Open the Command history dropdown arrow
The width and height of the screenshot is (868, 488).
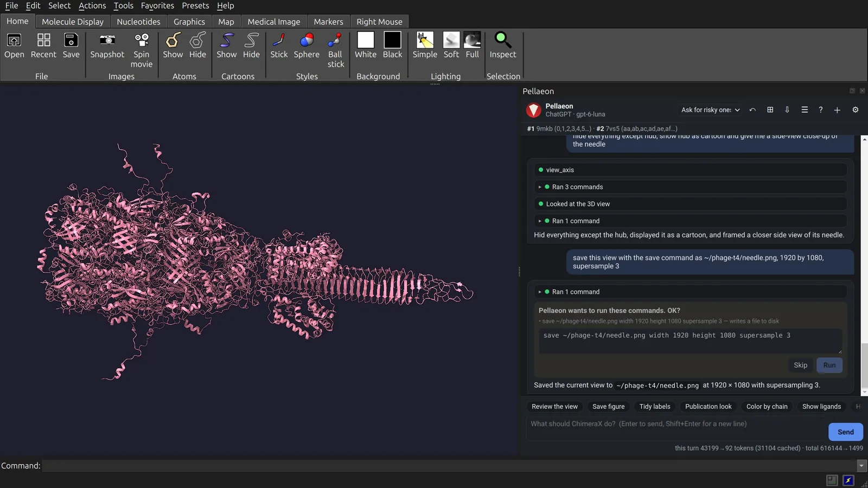pyautogui.click(x=861, y=466)
